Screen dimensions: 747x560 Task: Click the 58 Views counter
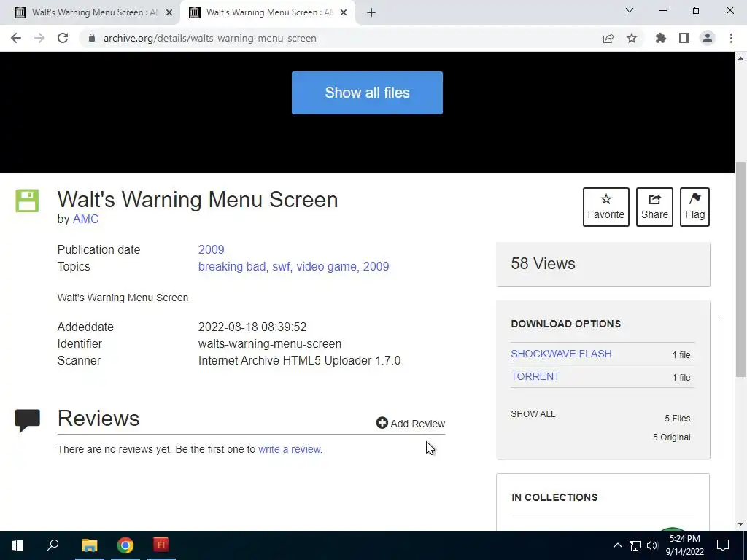543,264
